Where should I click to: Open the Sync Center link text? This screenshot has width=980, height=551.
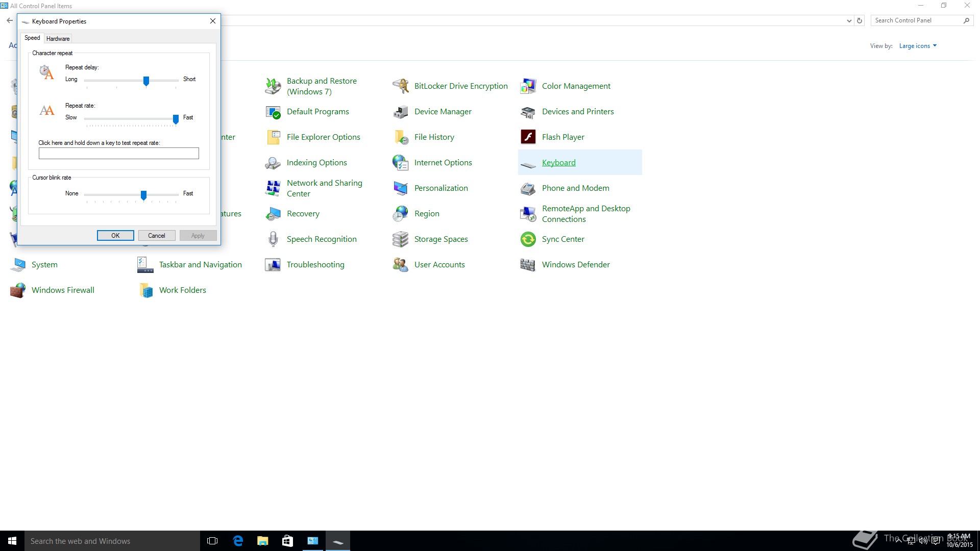563,239
